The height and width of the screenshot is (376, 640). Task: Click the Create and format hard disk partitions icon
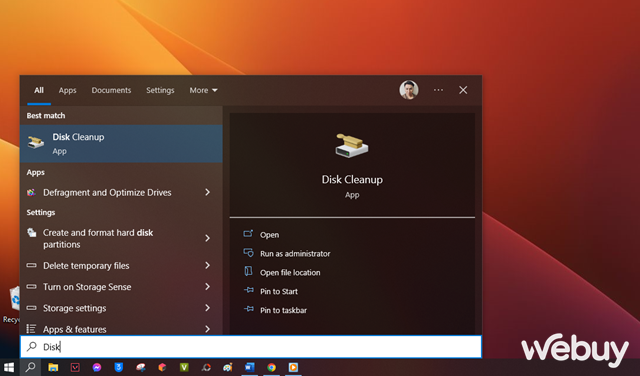[x=31, y=233]
